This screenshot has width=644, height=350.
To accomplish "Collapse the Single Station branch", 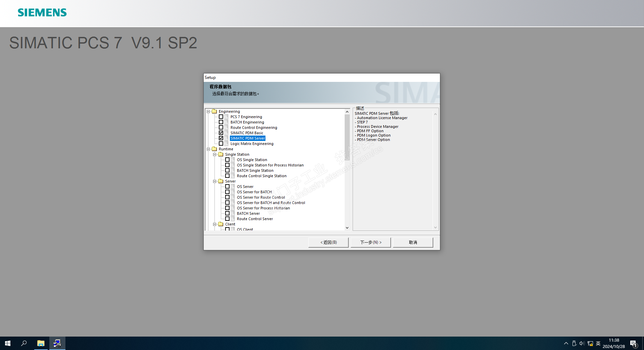I will point(215,154).
